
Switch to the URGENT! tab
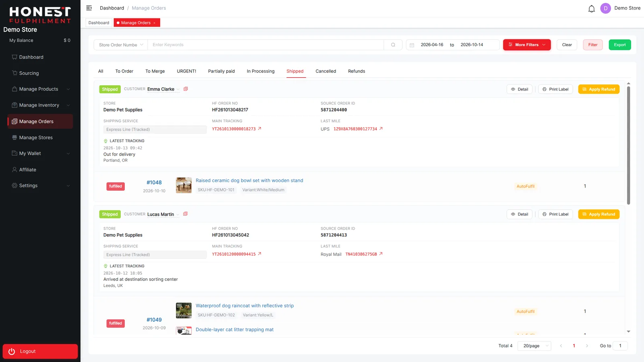pos(186,71)
